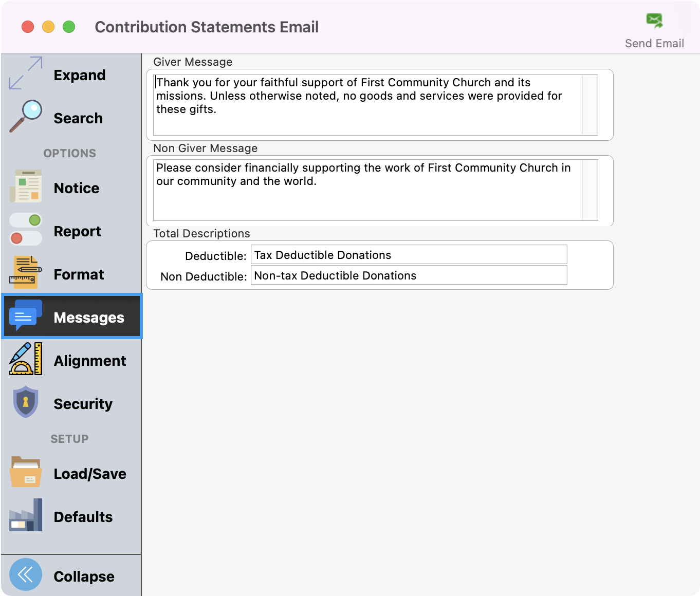700x596 pixels.
Task: Open Security shield icon
Action: [26, 402]
